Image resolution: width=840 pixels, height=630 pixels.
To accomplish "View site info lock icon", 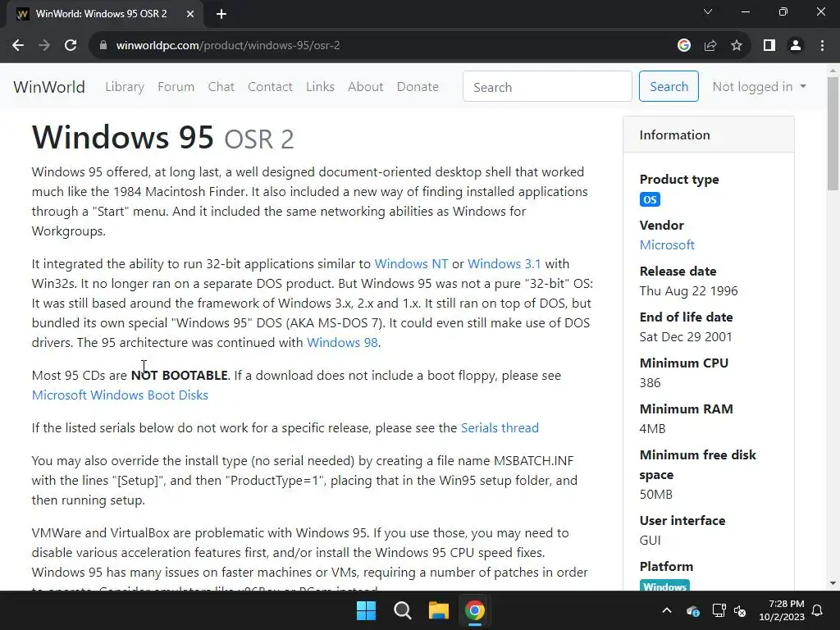I will coord(103,46).
